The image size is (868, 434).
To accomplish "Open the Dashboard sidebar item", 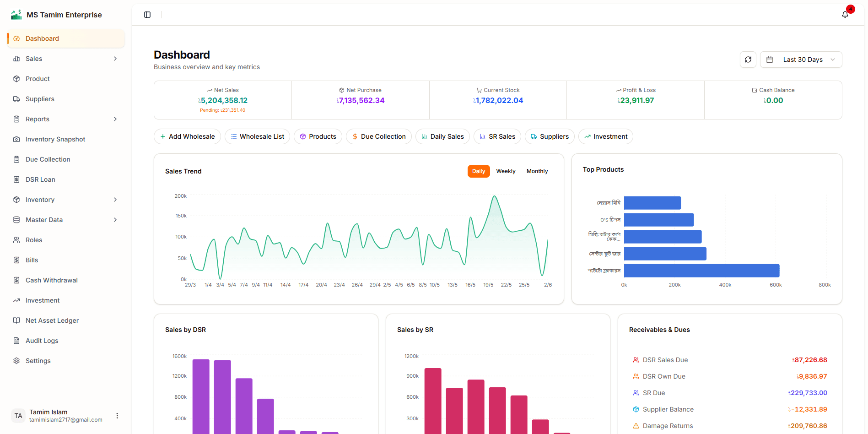I will coord(66,38).
